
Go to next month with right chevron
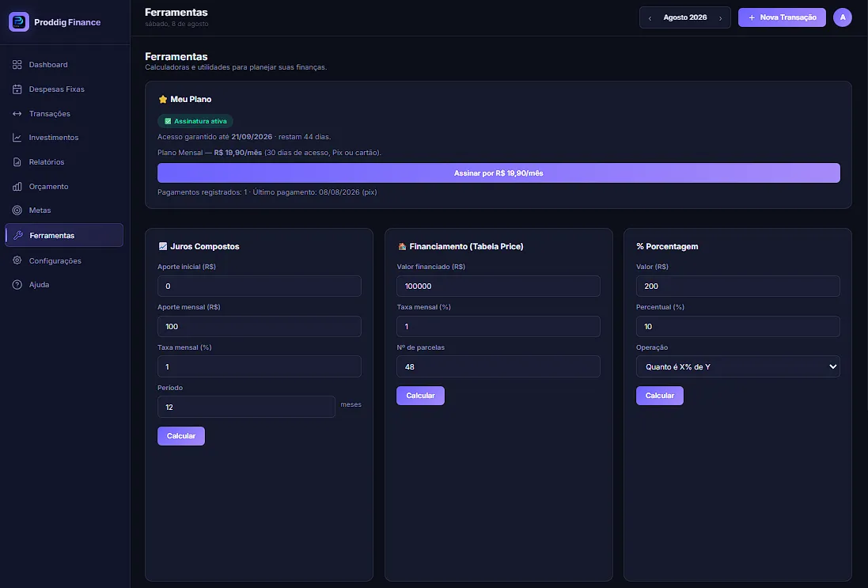pyautogui.click(x=720, y=18)
